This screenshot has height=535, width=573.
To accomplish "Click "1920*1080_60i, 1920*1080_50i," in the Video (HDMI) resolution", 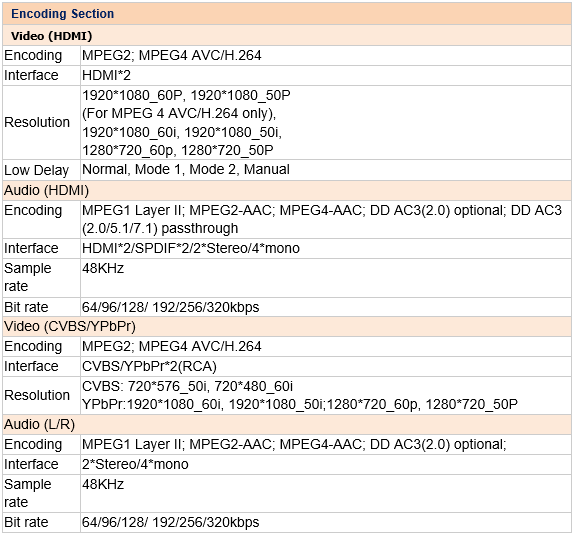I will [182, 132].
